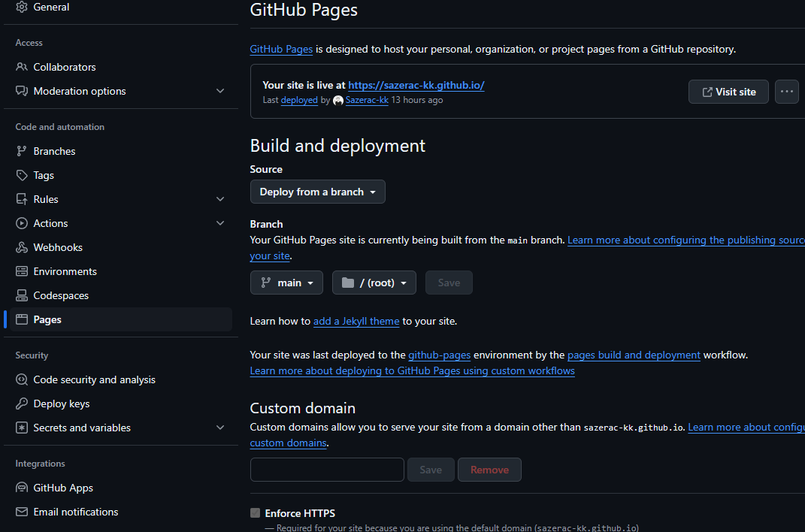Follow the 'add a Jekyll theme' link
805x532 pixels.
coord(356,321)
